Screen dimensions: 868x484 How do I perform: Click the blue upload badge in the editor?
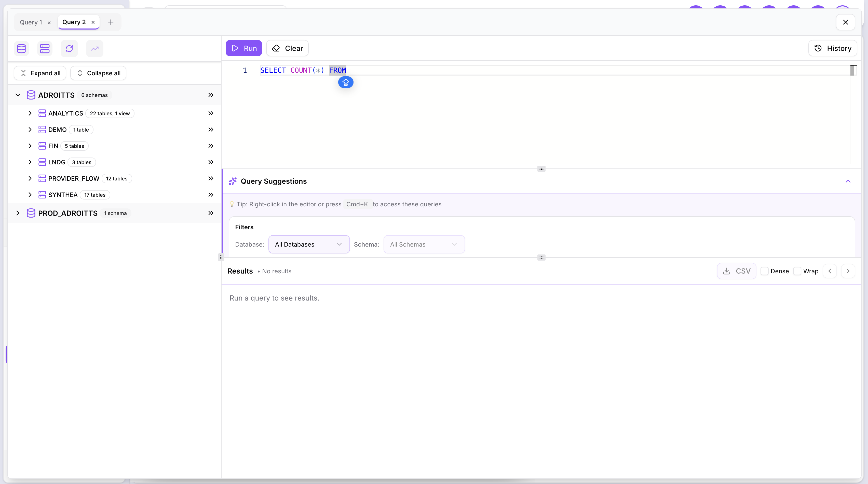pyautogui.click(x=346, y=82)
